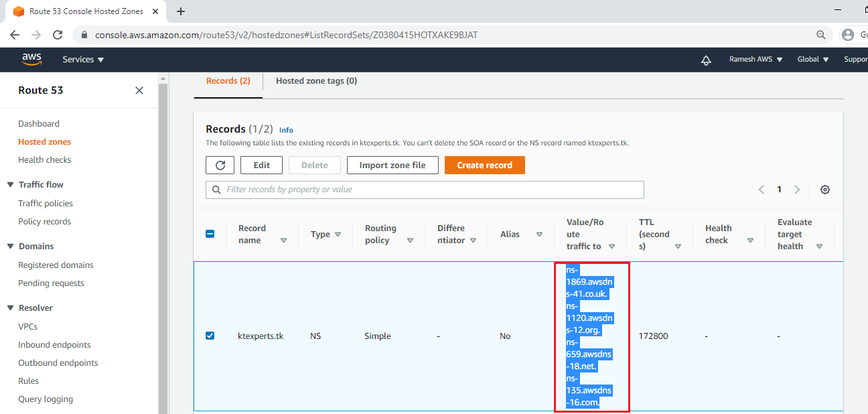Switch to Hosted zone tags tab
This screenshot has width=868, height=414.
(x=316, y=81)
